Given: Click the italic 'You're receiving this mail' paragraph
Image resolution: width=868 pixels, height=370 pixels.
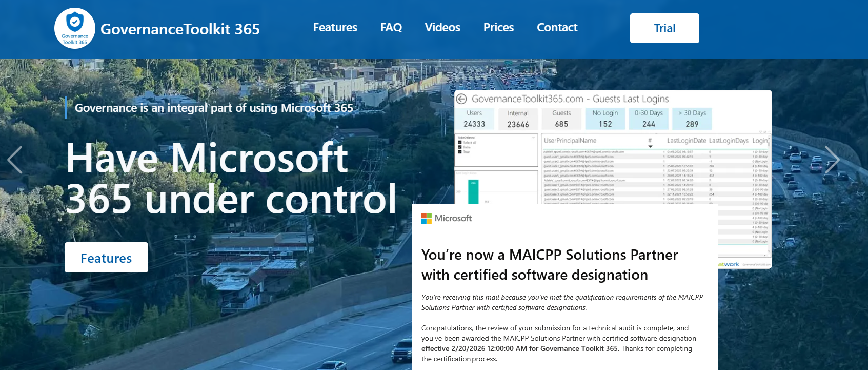Looking at the screenshot, I should (x=562, y=302).
